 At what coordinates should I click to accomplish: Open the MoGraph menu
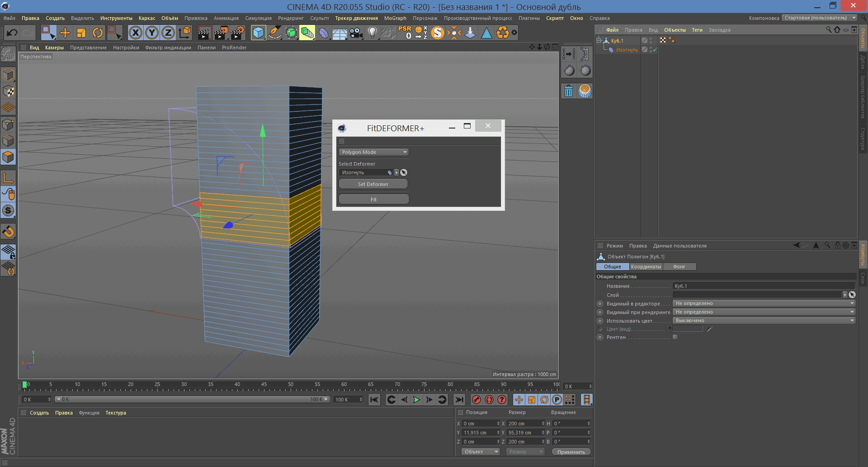tap(395, 18)
